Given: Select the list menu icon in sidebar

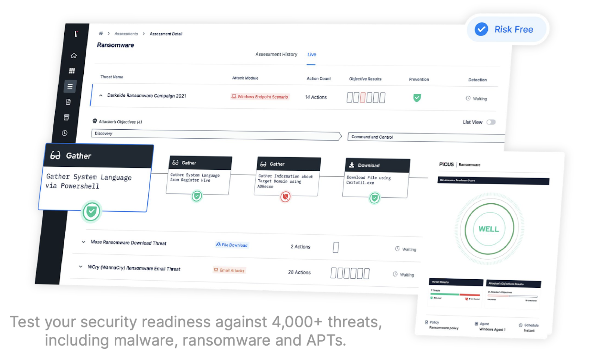Looking at the screenshot, I should 70,86.
